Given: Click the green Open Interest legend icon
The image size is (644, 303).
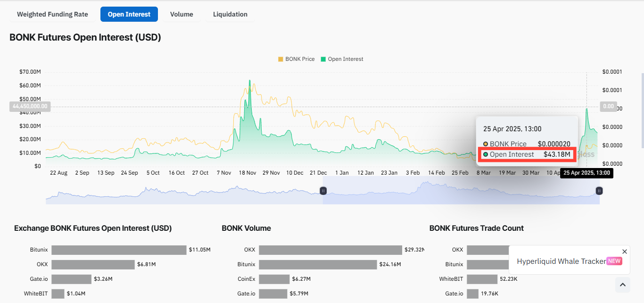Looking at the screenshot, I should pyautogui.click(x=323, y=59).
